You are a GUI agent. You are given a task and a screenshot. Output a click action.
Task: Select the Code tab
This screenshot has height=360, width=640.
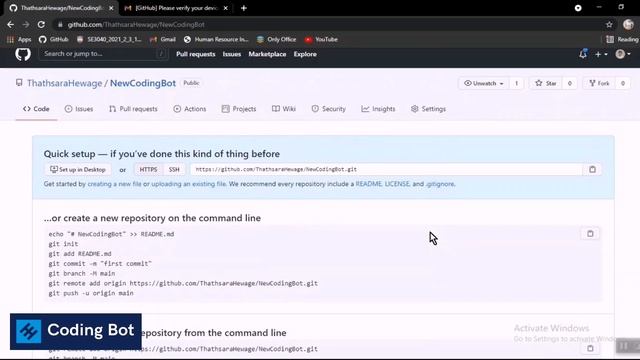point(36,109)
